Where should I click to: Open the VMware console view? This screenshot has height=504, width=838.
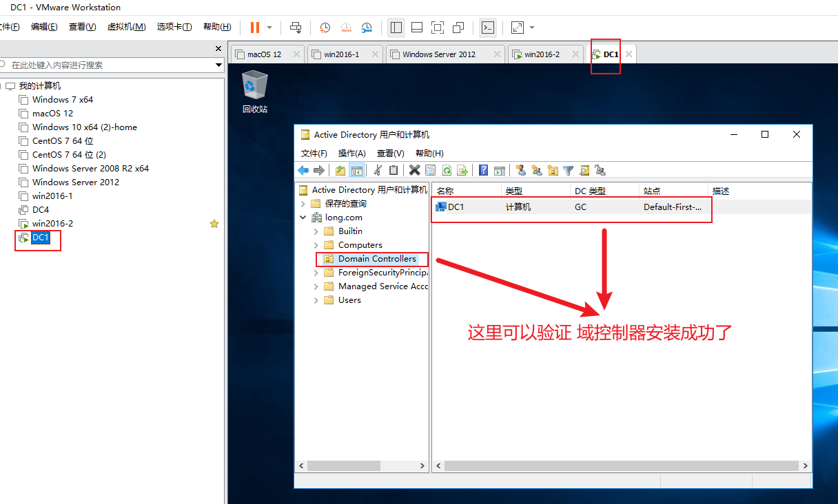[x=487, y=28]
